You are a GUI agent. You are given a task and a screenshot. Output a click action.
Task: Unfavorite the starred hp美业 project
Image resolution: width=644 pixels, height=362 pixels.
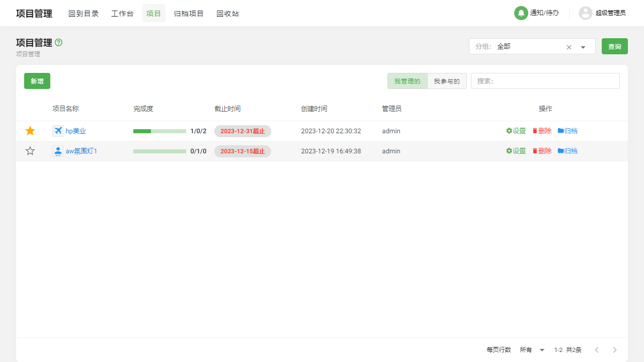pos(30,130)
